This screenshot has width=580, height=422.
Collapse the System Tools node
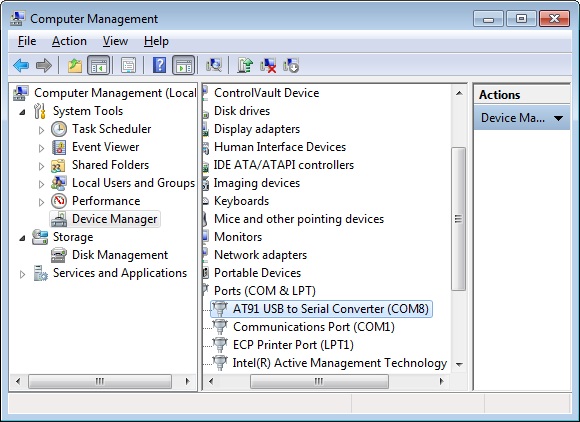point(22,112)
